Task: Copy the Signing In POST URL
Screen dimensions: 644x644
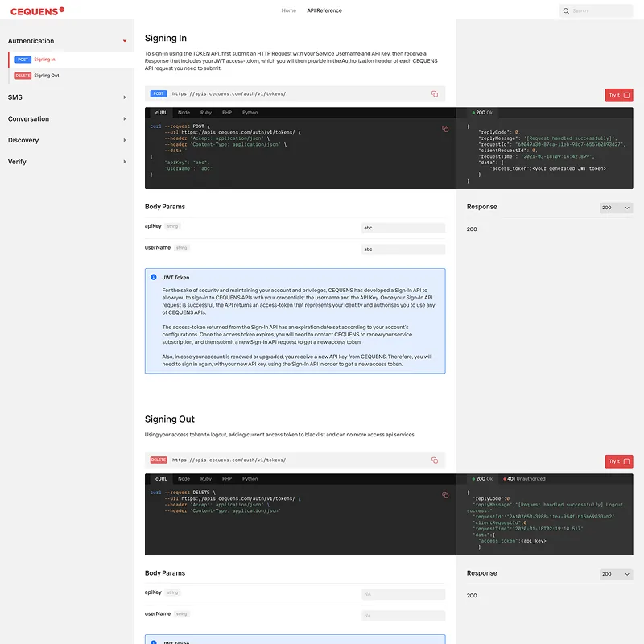Action: pos(435,94)
